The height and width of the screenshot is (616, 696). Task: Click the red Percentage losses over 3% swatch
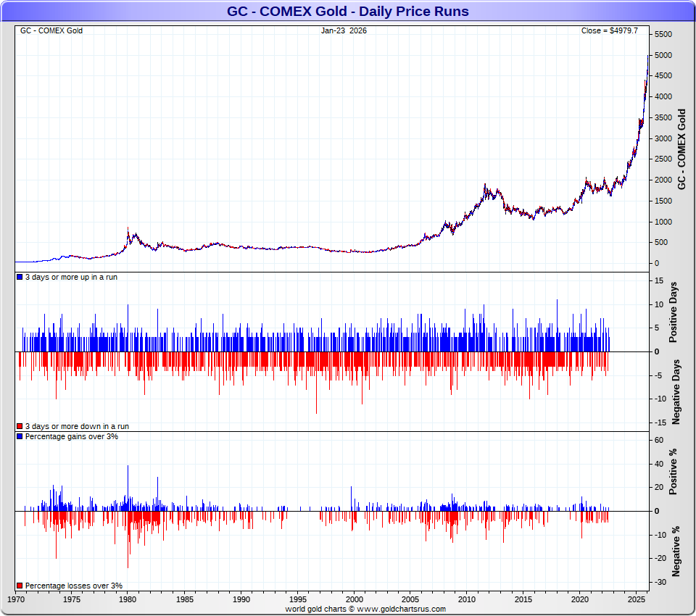20,586
